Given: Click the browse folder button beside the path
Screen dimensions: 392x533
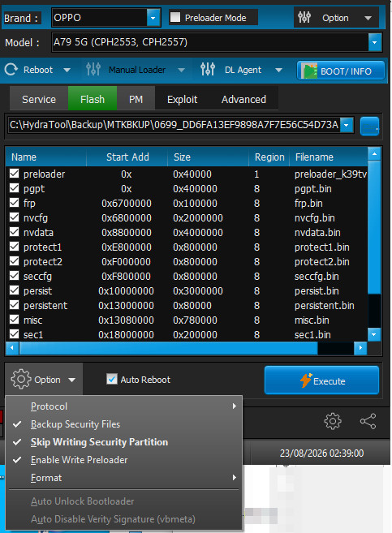Looking at the screenshot, I should pos(369,126).
